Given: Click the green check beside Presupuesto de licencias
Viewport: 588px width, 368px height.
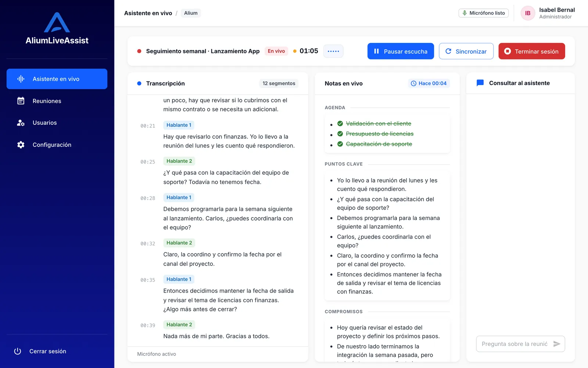Looking at the screenshot, I should (340, 134).
